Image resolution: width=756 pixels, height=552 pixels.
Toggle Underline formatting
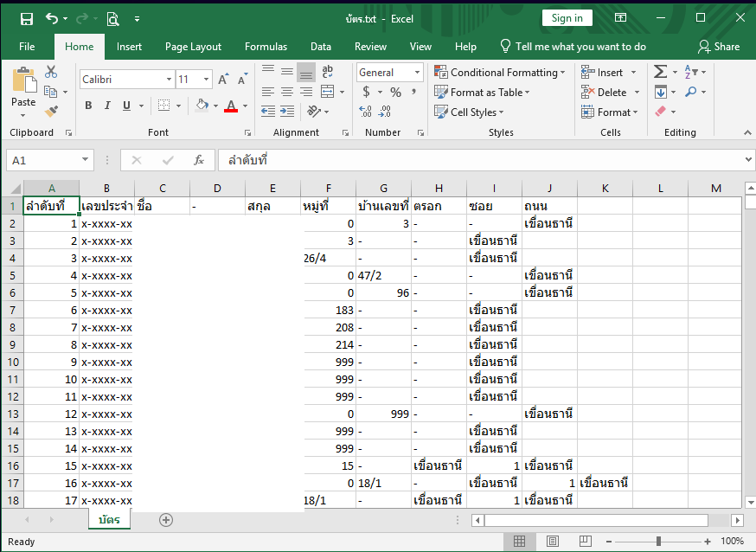(126, 105)
